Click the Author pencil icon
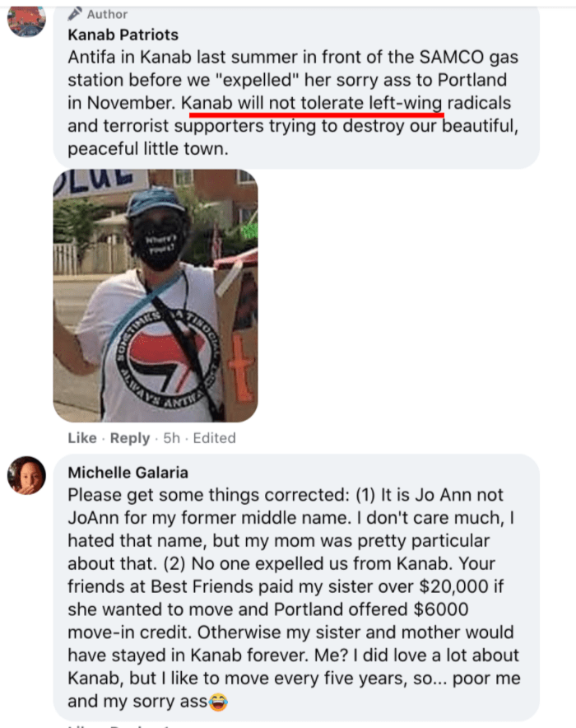This screenshot has width=576, height=728. 76,13
